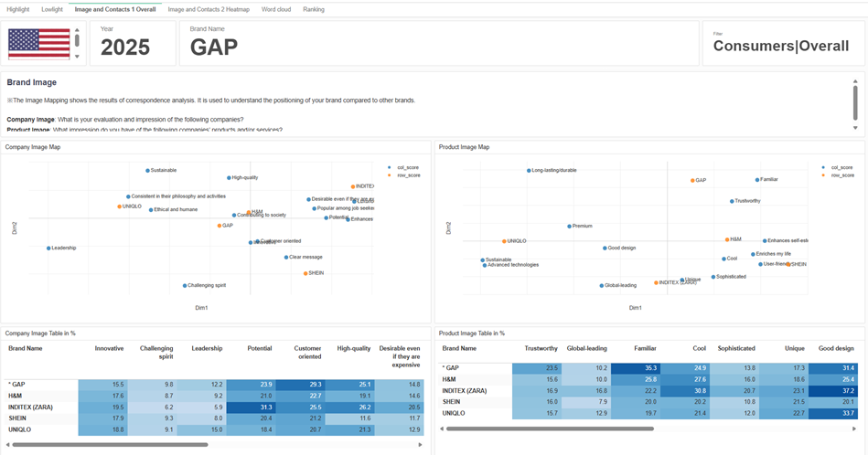The height and width of the screenshot is (455, 868).
Task: Click the Sustainable point in Company Image Map
Action: 147,170
